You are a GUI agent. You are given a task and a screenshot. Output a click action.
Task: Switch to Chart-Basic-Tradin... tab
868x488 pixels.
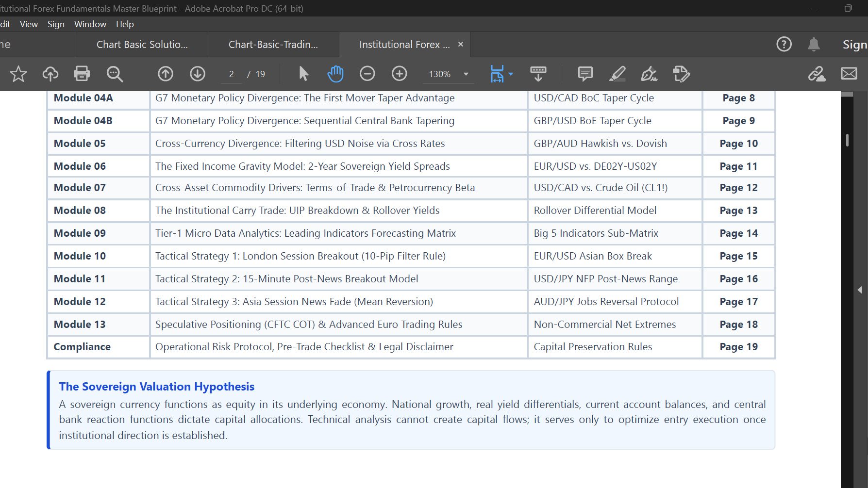[273, 45]
